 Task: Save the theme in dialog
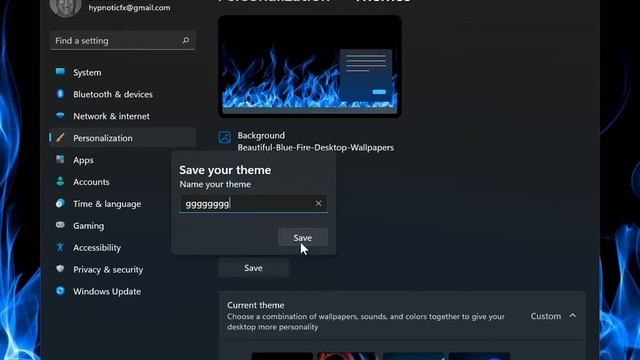(302, 237)
